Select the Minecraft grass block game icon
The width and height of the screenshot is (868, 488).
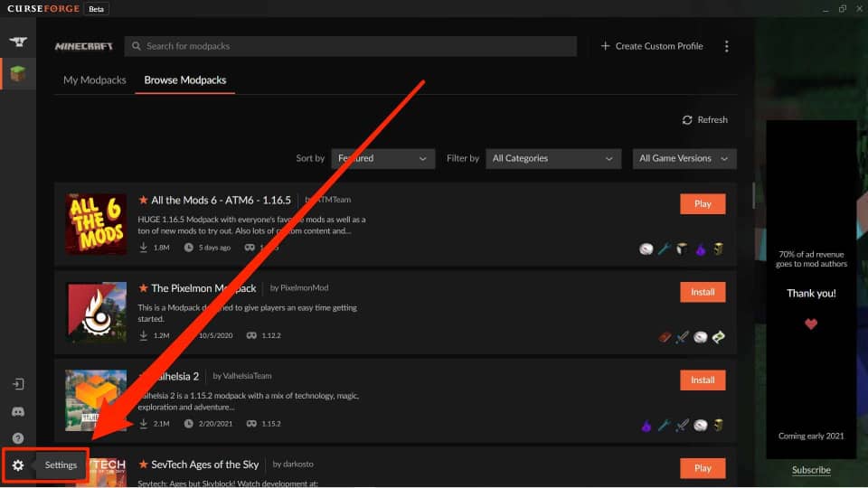[18, 73]
